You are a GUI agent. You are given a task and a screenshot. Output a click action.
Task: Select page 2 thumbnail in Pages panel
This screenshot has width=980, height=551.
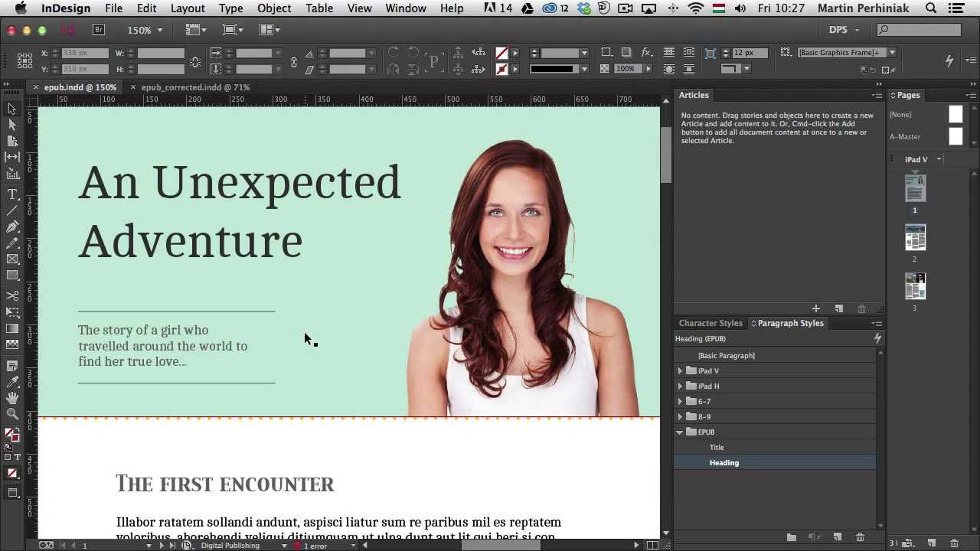pos(915,238)
